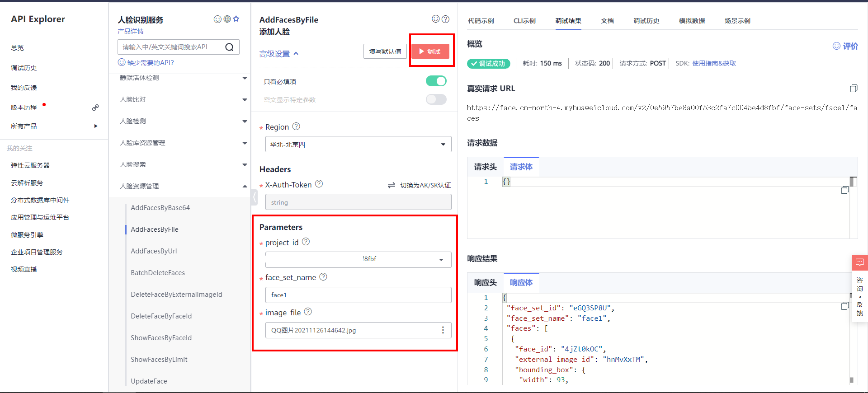Click the face_set_name input containing face1
The height and width of the screenshot is (393, 868).
358,295
